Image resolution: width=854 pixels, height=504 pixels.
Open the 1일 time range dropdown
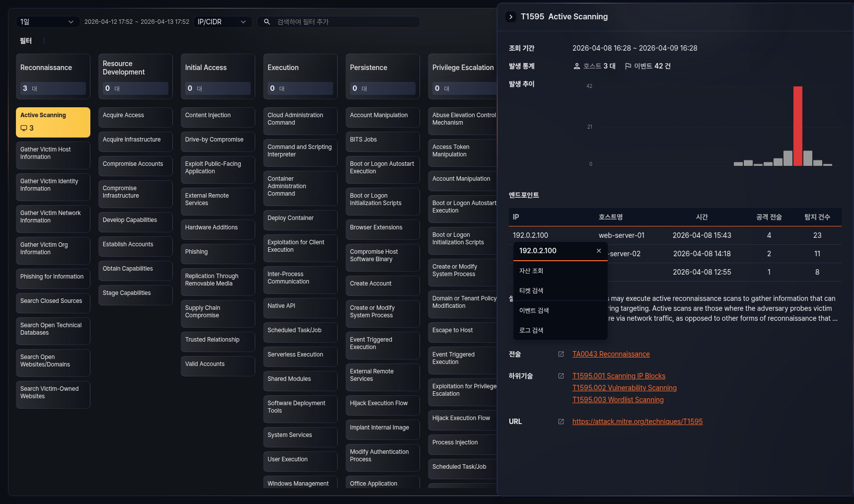47,22
